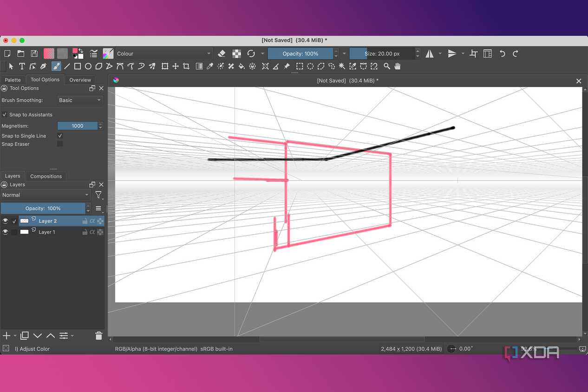Switch to the Tool Options tab
This screenshot has height=392, width=588.
[x=45, y=80]
